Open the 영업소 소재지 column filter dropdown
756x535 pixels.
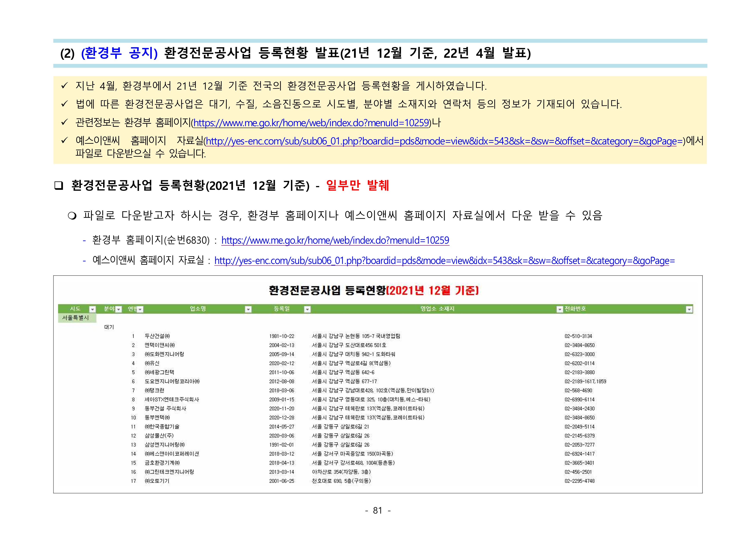coord(559,309)
